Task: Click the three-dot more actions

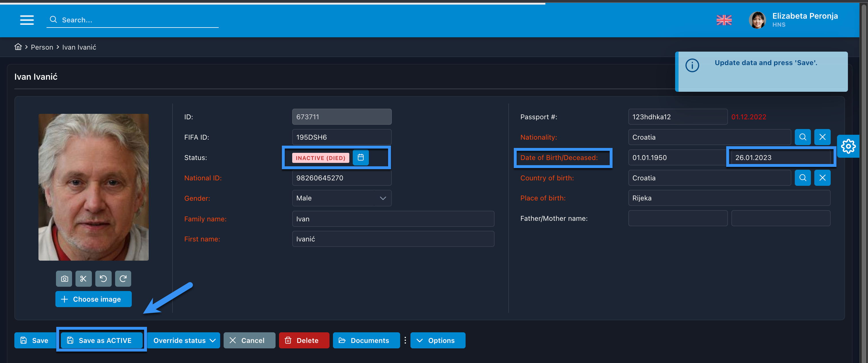Action: (405, 340)
